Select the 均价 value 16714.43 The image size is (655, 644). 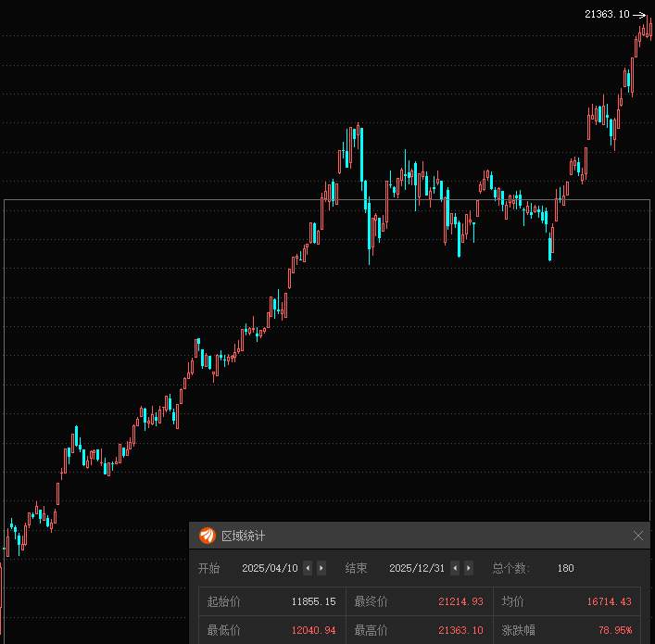(609, 601)
